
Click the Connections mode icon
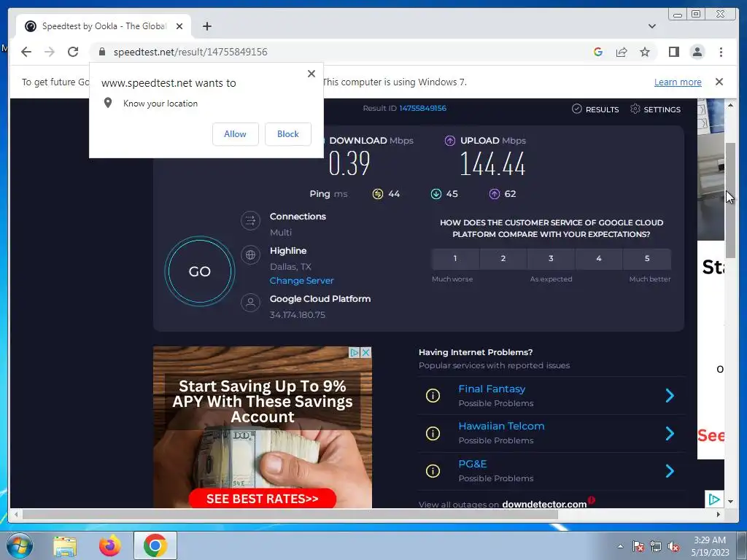(251, 220)
